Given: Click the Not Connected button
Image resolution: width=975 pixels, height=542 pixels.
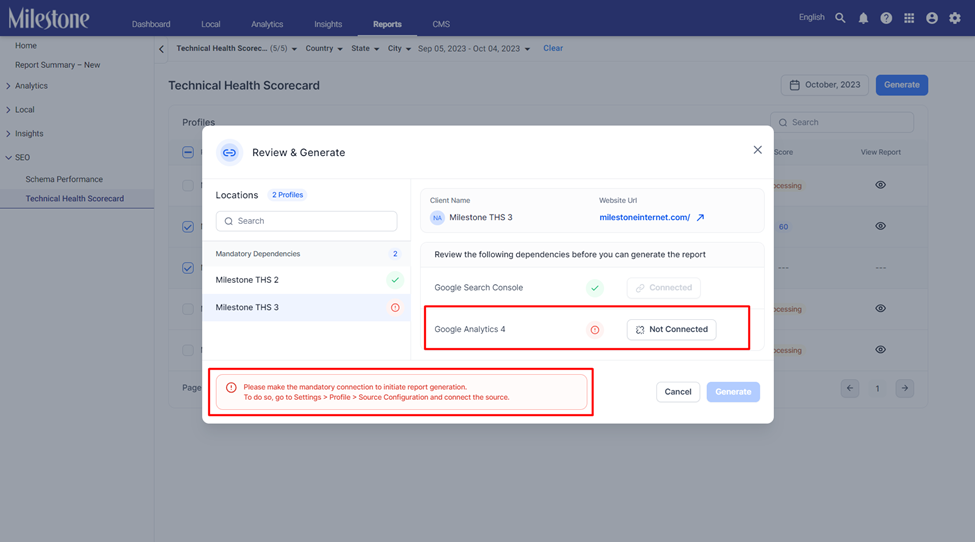Looking at the screenshot, I should pyautogui.click(x=672, y=329).
